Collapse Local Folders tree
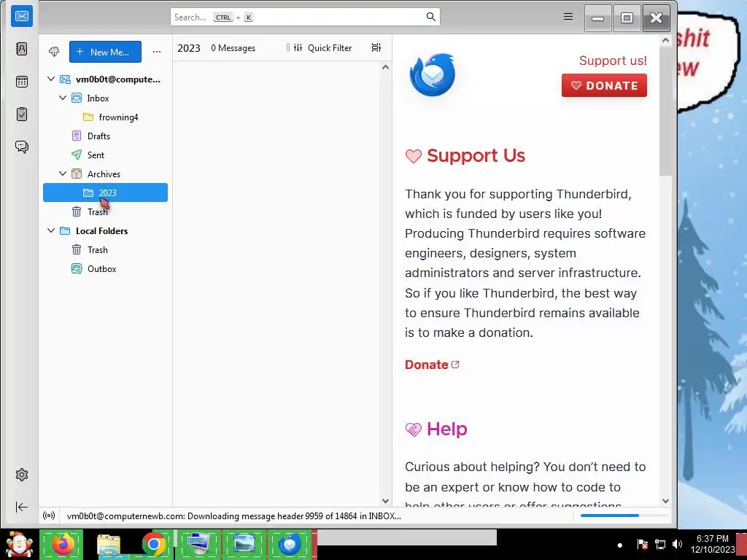 tap(51, 231)
